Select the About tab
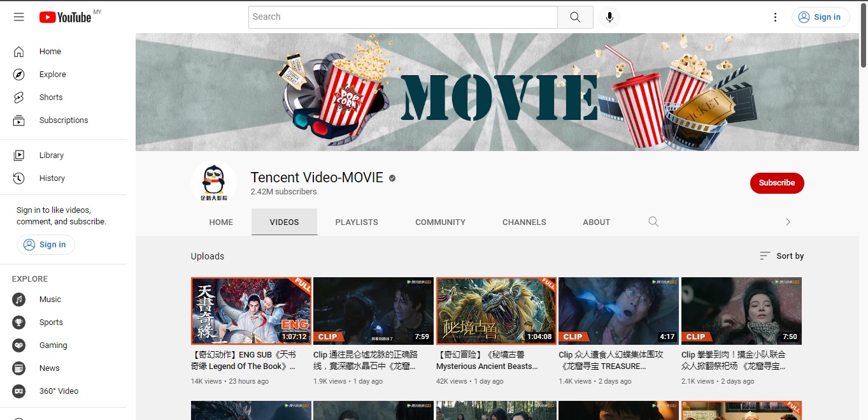Viewport: 868px width, 420px height. click(596, 222)
